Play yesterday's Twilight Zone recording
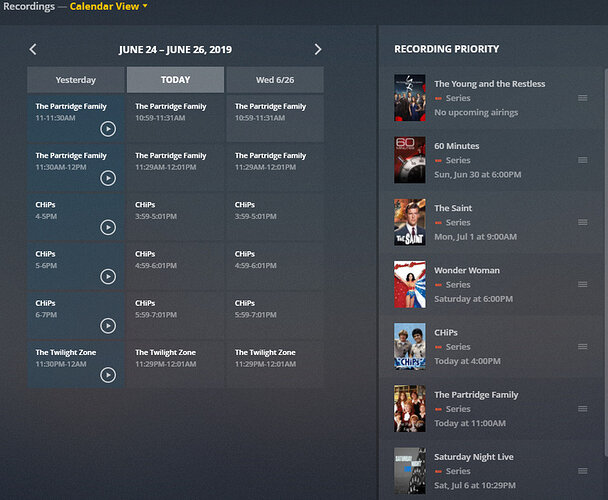Screen dimensions: 608x500 108,375
